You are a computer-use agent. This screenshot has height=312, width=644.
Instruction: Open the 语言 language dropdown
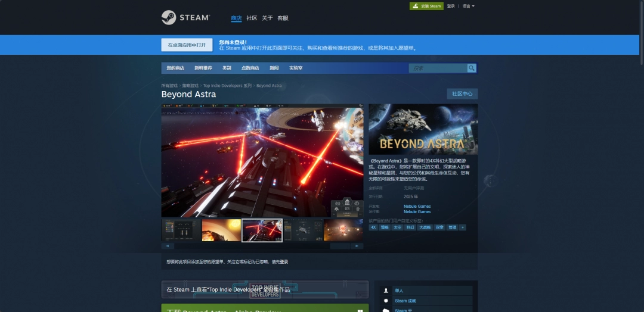469,6
